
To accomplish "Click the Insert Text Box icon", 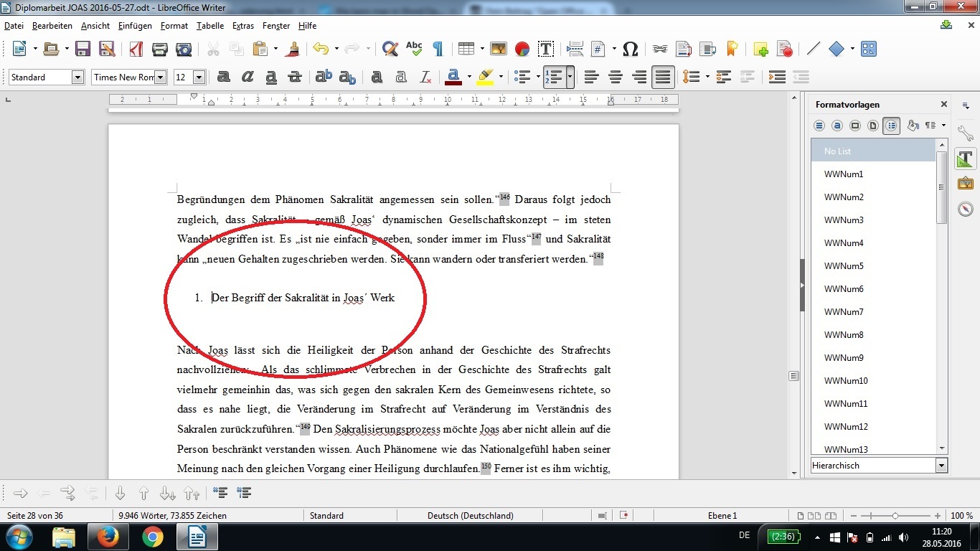I will 546,49.
